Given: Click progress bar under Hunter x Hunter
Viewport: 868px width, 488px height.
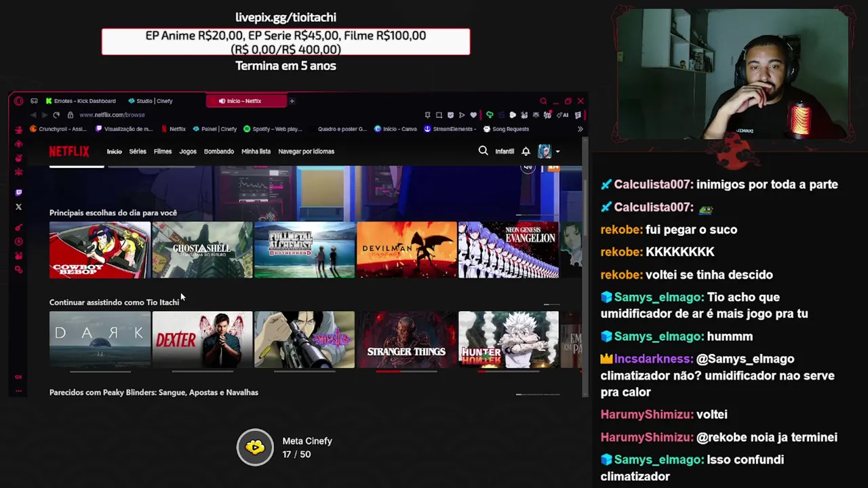Looking at the screenshot, I should coord(509,371).
